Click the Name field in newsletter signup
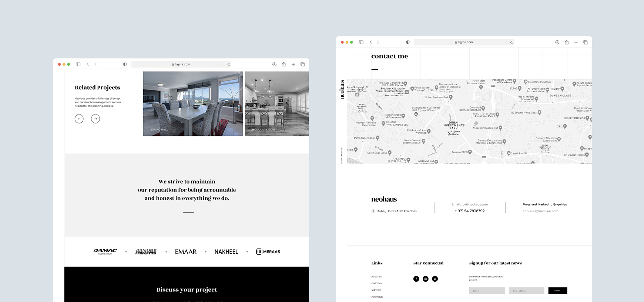The width and height of the screenshot is (644, 302). click(x=487, y=291)
